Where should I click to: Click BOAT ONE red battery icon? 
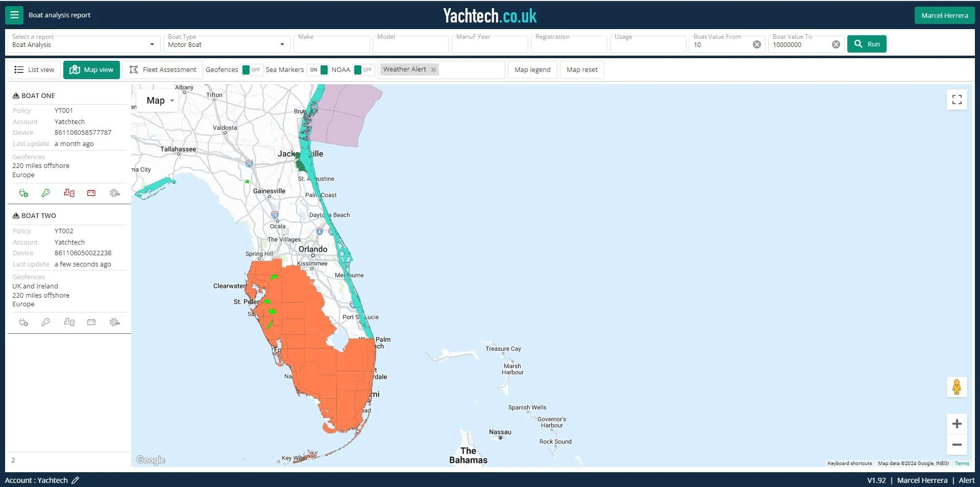(91, 193)
